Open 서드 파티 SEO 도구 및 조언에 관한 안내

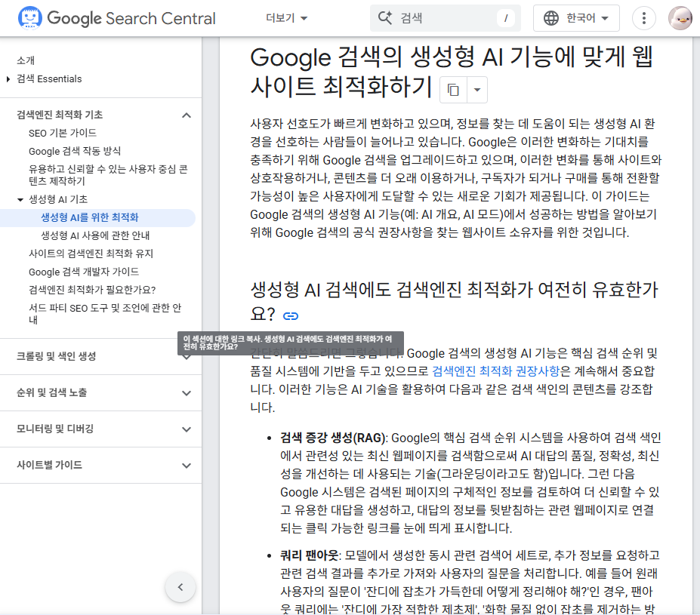coord(105,314)
